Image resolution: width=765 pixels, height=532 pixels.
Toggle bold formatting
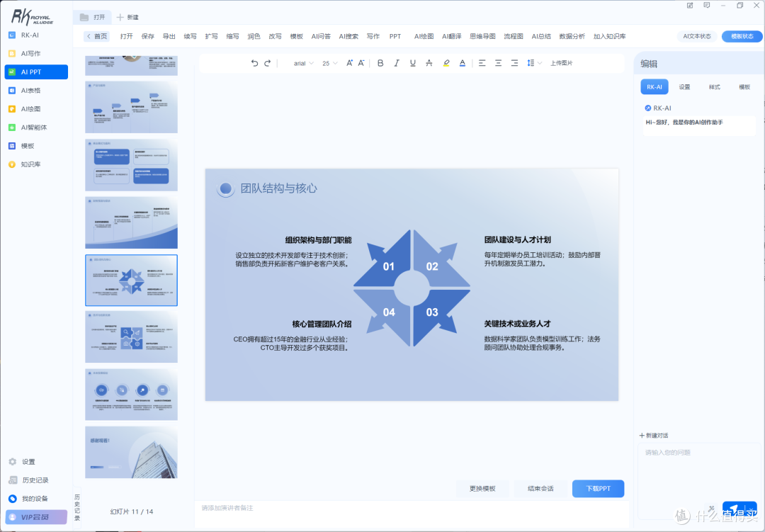click(x=380, y=63)
